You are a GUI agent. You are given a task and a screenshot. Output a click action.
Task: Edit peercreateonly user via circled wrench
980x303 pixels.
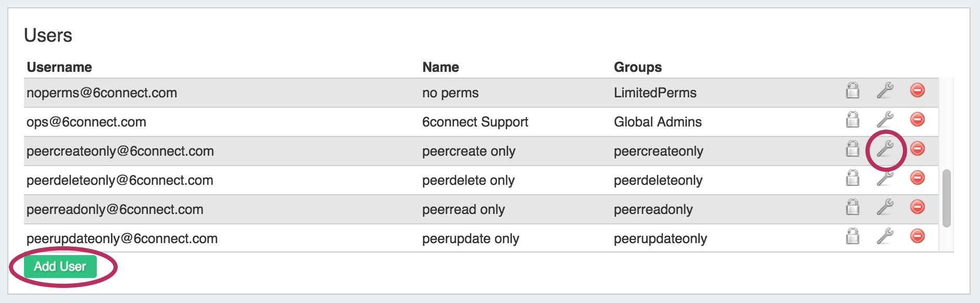(x=885, y=149)
